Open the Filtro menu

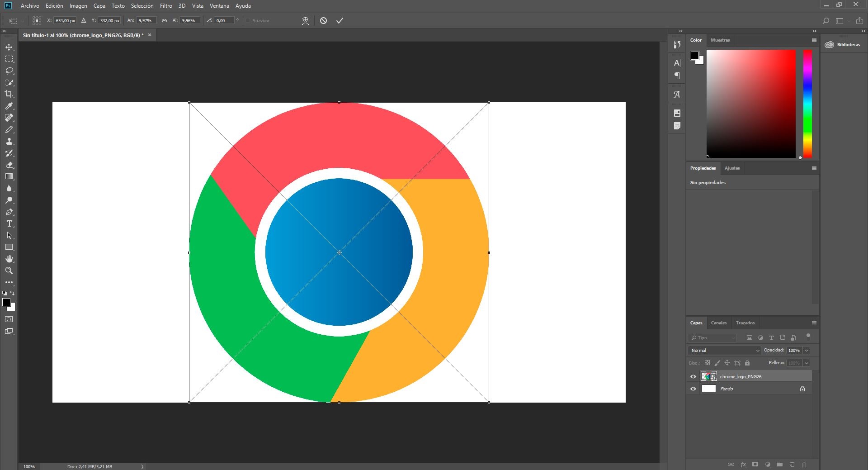(165, 6)
